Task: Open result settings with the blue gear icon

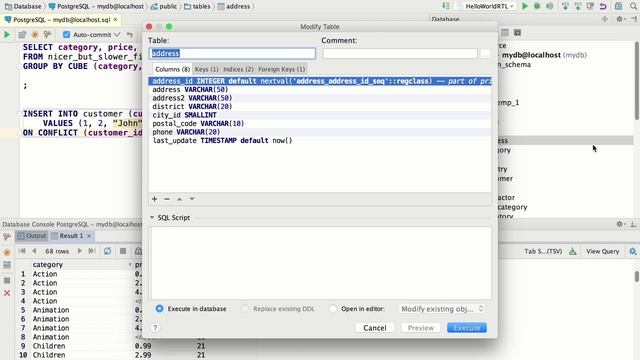Action: pyautogui.click(x=633, y=251)
